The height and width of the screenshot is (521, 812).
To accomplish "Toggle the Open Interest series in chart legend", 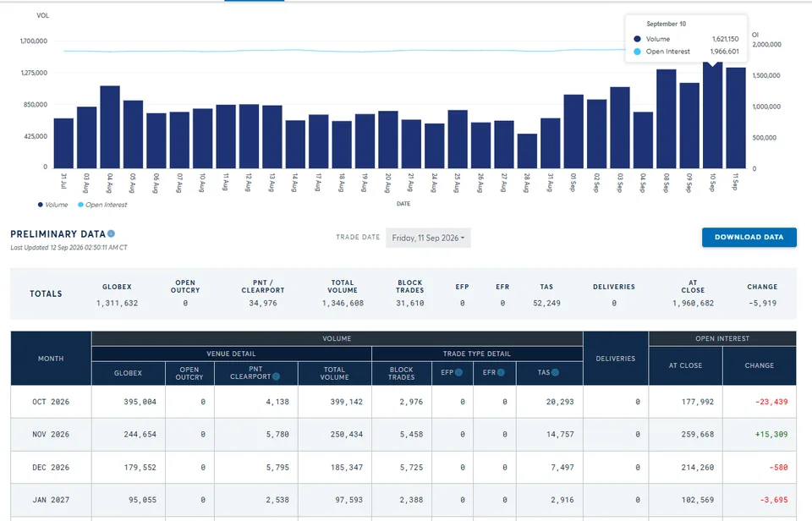I will (x=102, y=205).
